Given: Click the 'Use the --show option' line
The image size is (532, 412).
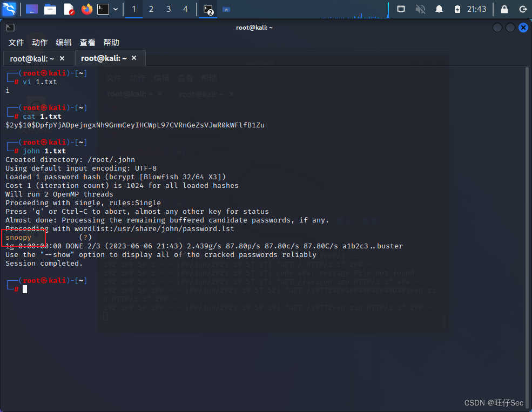Looking at the screenshot, I should 161,255.
